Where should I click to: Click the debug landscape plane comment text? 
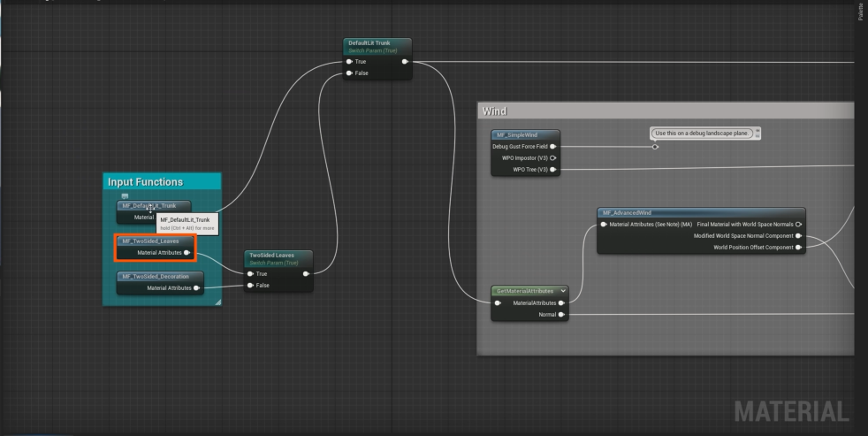[x=701, y=133]
